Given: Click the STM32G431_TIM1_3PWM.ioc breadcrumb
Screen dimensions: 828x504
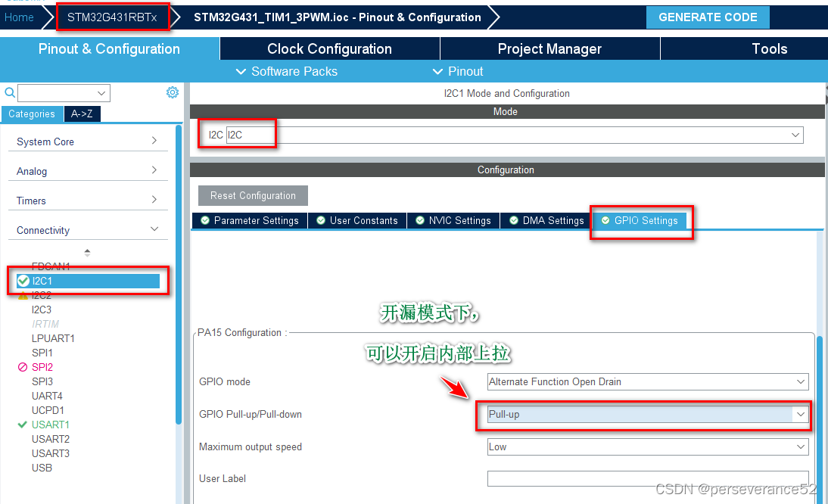Looking at the screenshot, I should pos(338,17).
